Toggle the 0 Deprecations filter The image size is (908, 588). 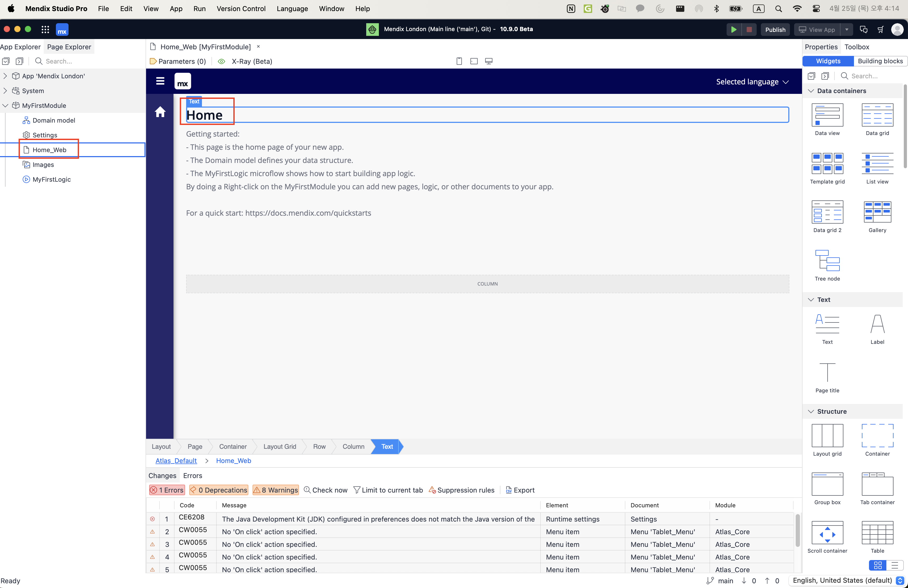(219, 490)
